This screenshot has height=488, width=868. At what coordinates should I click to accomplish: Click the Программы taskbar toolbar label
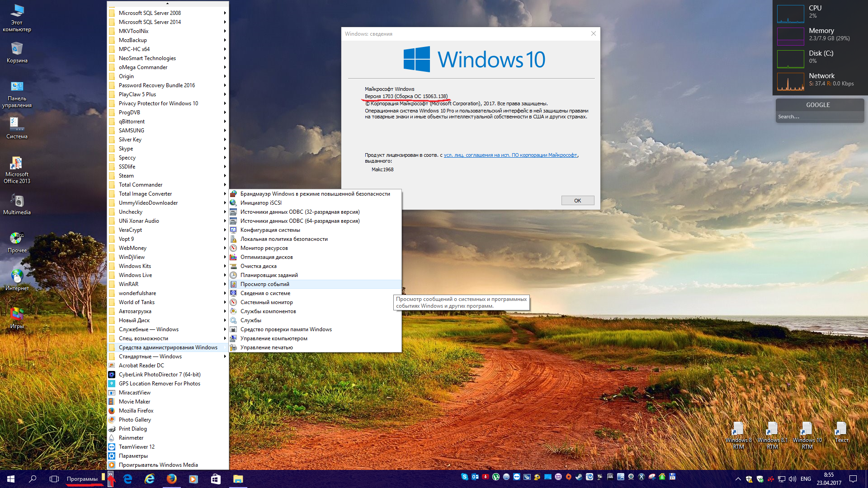(x=82, y=479)
